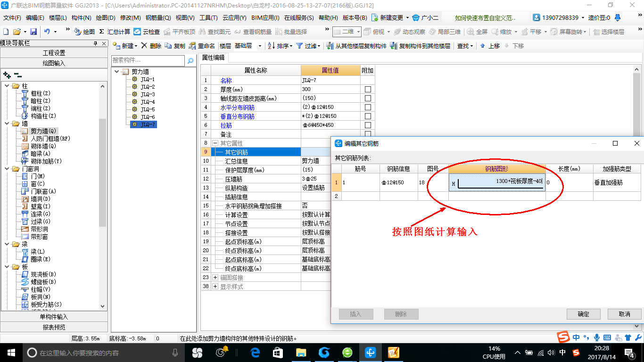Select 窗(C) in the tree
Screen dimensions: 644x362
coord(38,184)
